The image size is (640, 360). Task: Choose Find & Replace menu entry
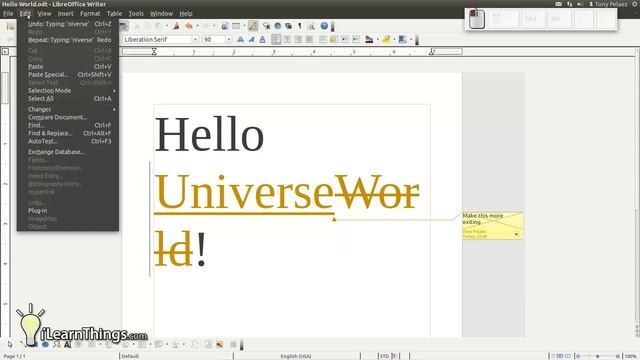[x=68, y=133]
